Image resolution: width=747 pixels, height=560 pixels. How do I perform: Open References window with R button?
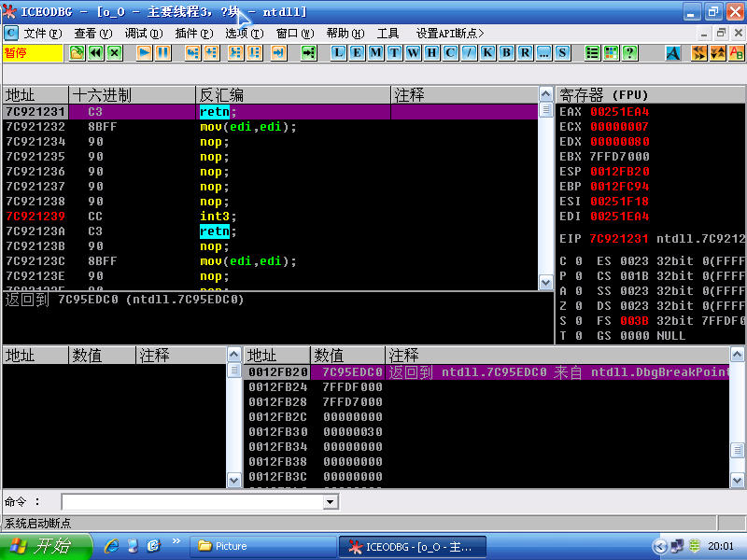point(525,52)
